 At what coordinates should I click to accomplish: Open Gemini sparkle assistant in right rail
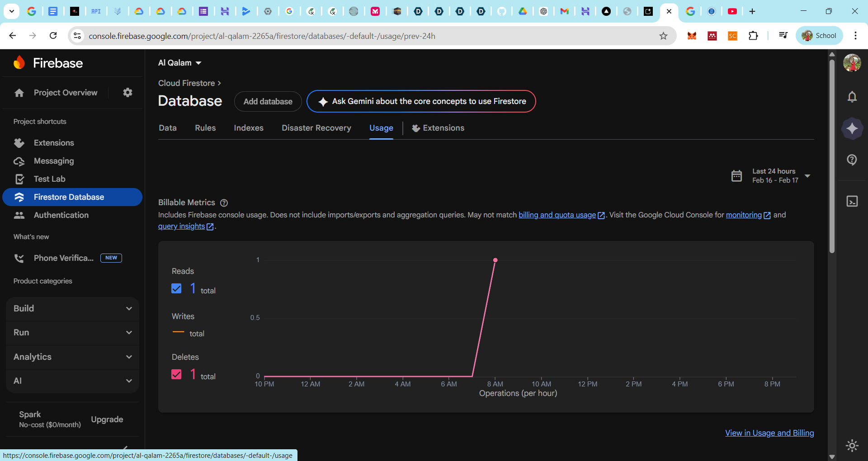[x=852, y=128]
